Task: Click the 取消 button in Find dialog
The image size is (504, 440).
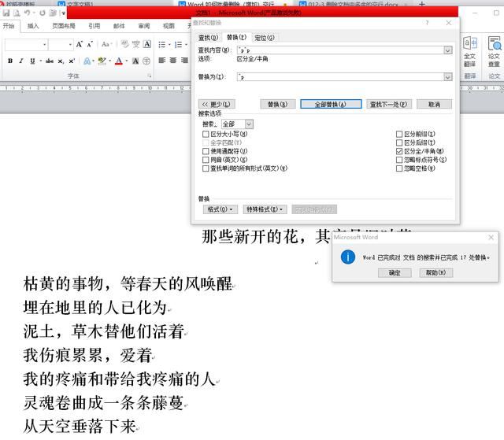Action: 434,105
